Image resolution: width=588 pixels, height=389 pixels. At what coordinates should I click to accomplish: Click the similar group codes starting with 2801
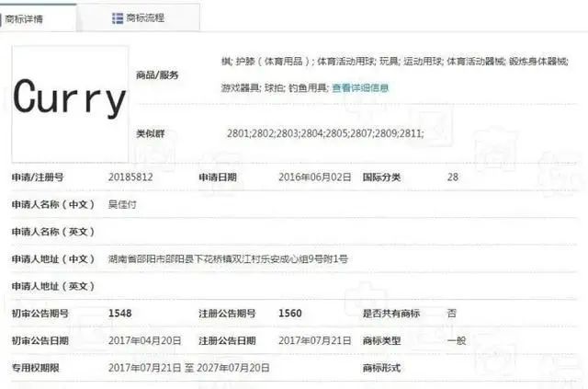(x=324, y=133)
